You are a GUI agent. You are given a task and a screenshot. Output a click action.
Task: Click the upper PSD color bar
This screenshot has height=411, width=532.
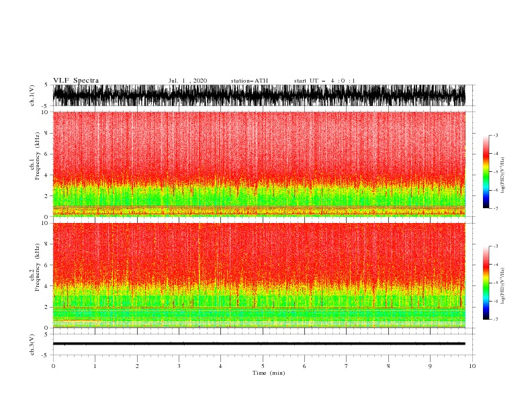click(x=486, y=171)
